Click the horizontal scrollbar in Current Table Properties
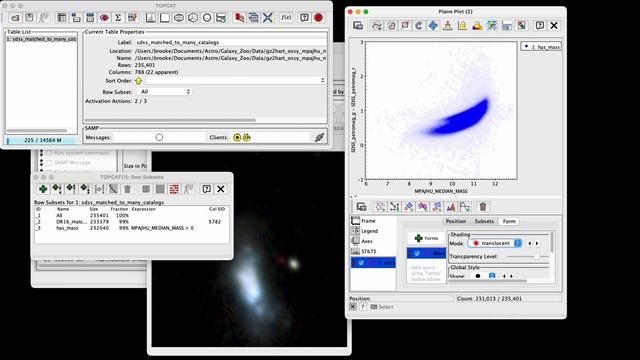Viewport: 640px width, 360px height. pos(170,120)
